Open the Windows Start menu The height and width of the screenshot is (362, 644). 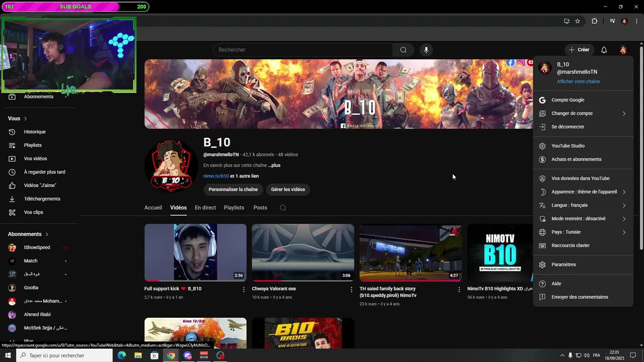coord(8,355)
